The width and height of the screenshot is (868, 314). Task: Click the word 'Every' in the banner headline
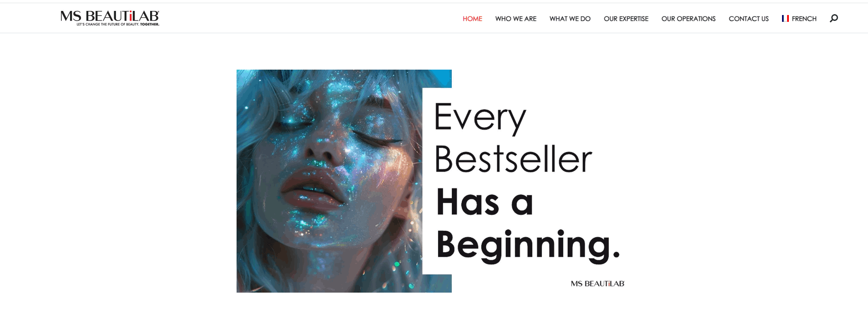click(x=480, y=117)
